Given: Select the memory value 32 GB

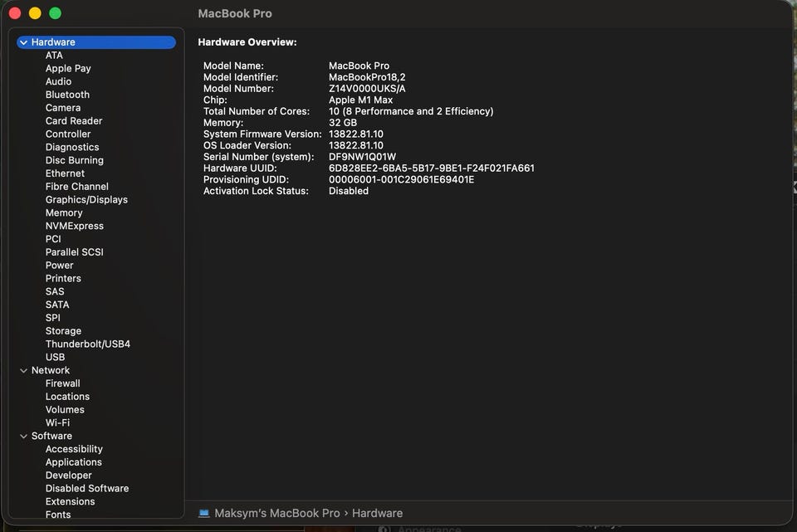Looking at the screenshot, I should 343,123.
